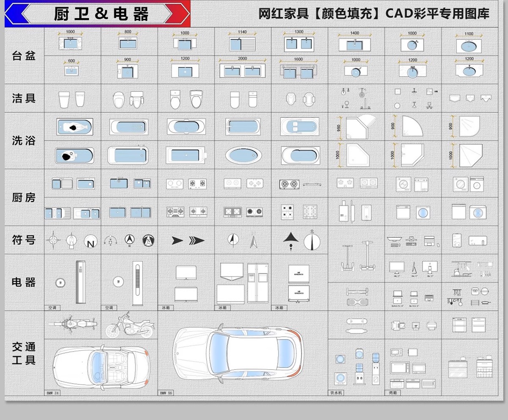Click the 烤箱 caption
The image size is (508, 420).
pos(393,393)
